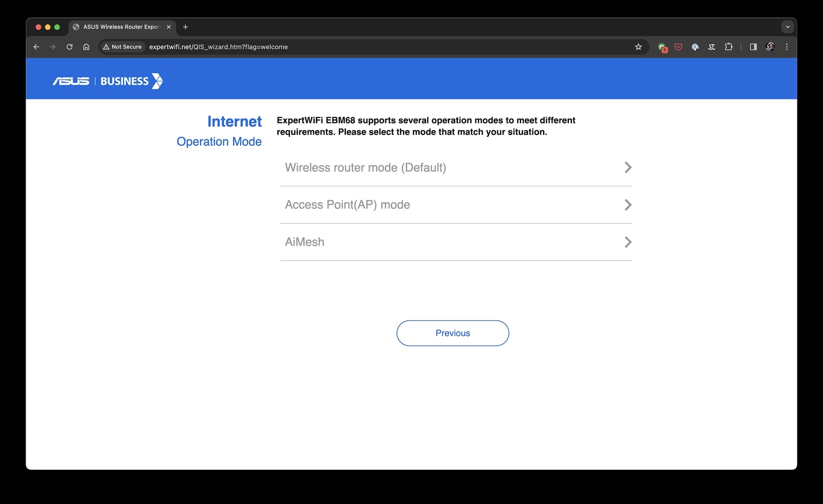The height and width of the screenshot is (504, 823).
Task: Click the open new tab plus button
Action: (x=185, y=27)
